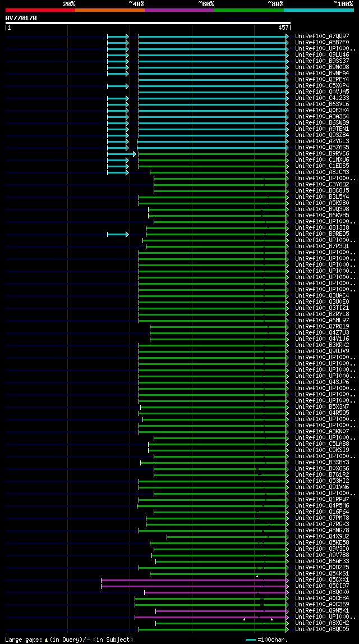Open the UniRef100_Q9V3C0 record

[322, 549]
